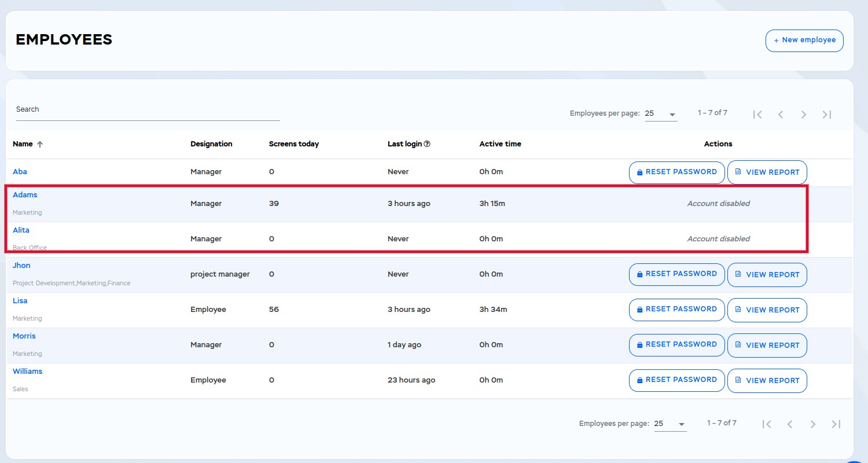Click bottom previous page chevron icon
Screen dimensions: 868x463
790,424
